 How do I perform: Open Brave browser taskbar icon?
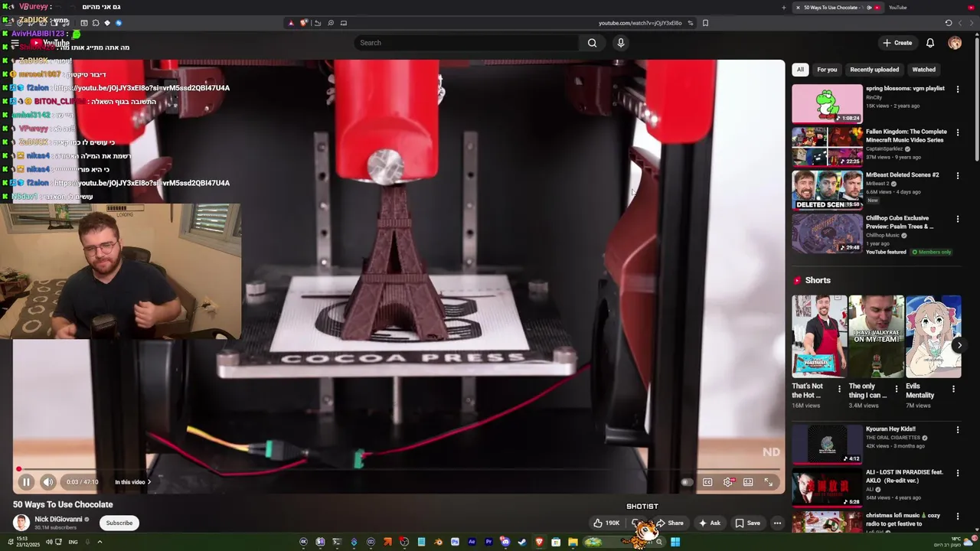(x=539, y=542)
